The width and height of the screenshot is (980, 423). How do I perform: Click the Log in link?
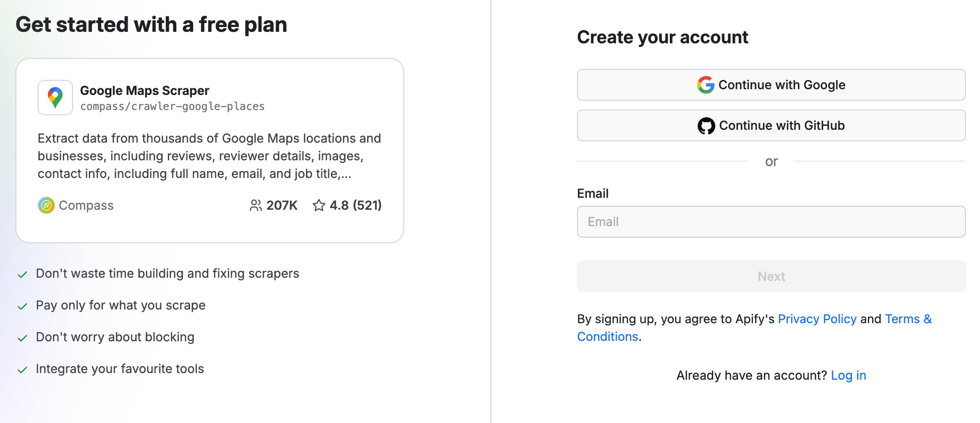pos(849,375)
